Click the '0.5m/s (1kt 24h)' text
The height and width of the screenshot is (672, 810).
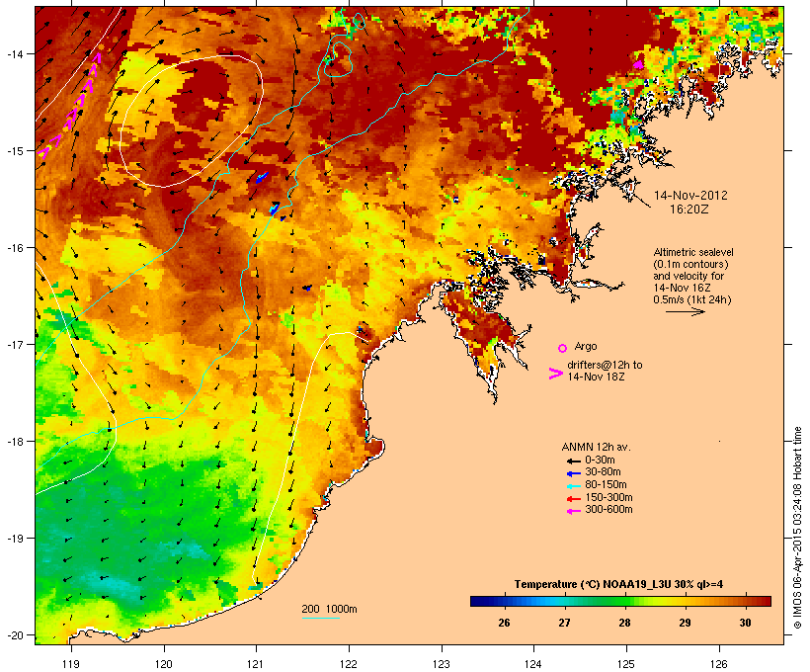(692, 299)
